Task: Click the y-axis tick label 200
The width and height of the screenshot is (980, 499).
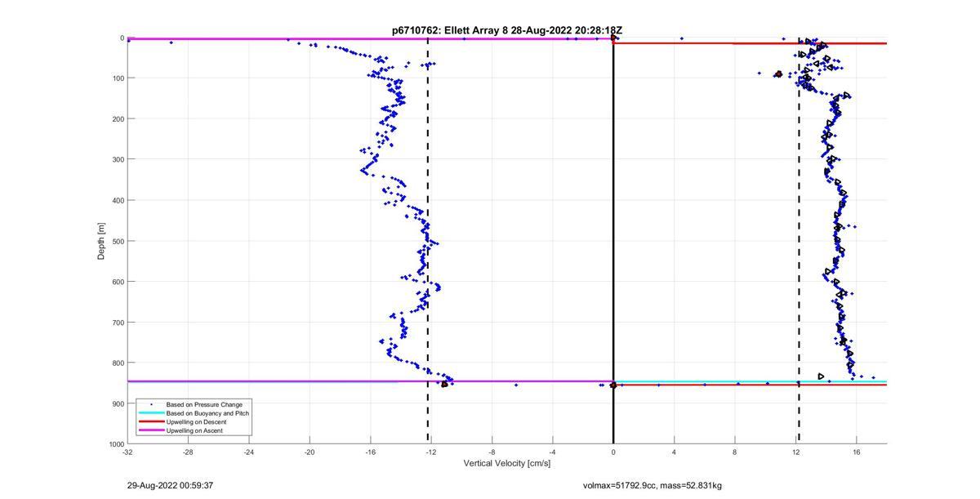Action: (x=118, y=119)
